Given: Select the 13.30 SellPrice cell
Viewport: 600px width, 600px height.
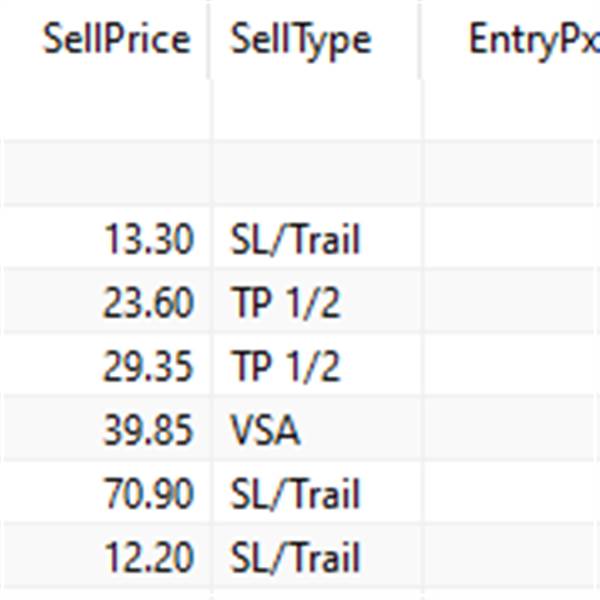Looking at the screenshot, I should 147,239.
